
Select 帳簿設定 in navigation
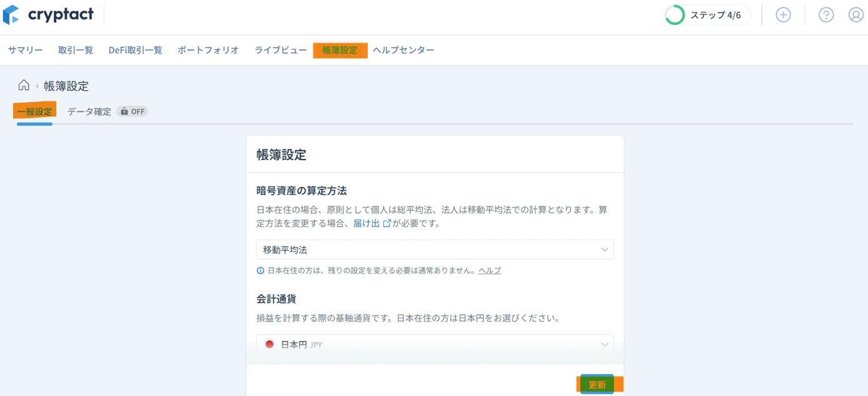(340, 50)
